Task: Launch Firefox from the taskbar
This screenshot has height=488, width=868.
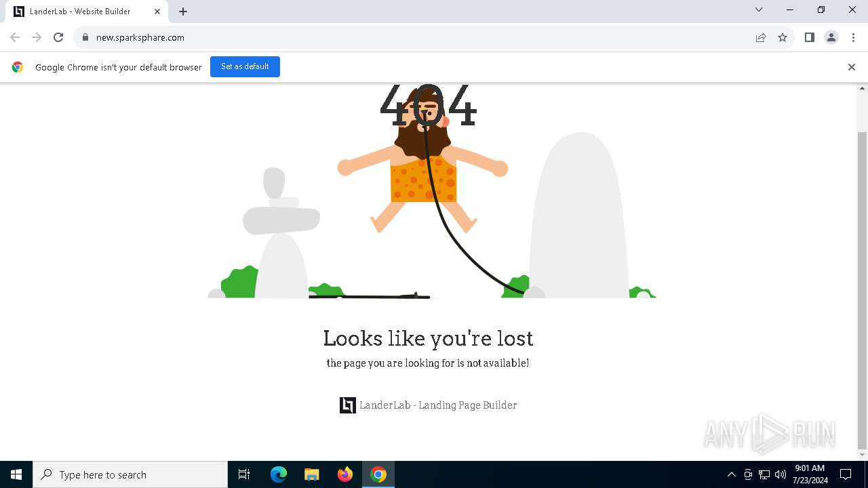Action: (345, 474)
